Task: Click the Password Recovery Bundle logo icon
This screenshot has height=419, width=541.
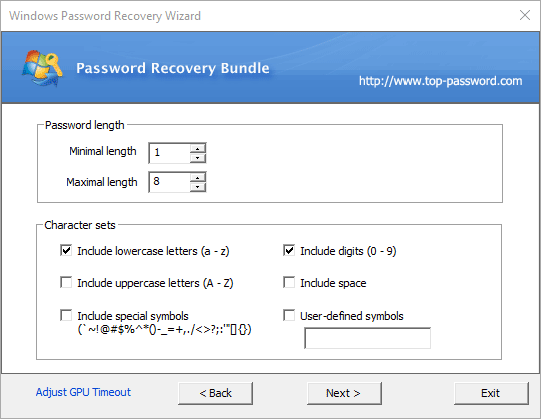Action: 42,68
